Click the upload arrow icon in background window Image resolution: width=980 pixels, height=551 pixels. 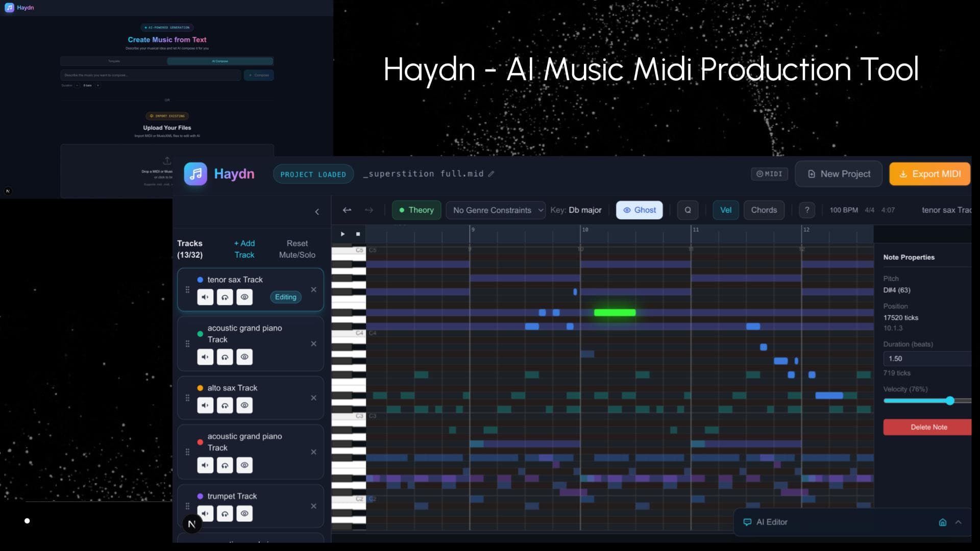tap(167, 160)
